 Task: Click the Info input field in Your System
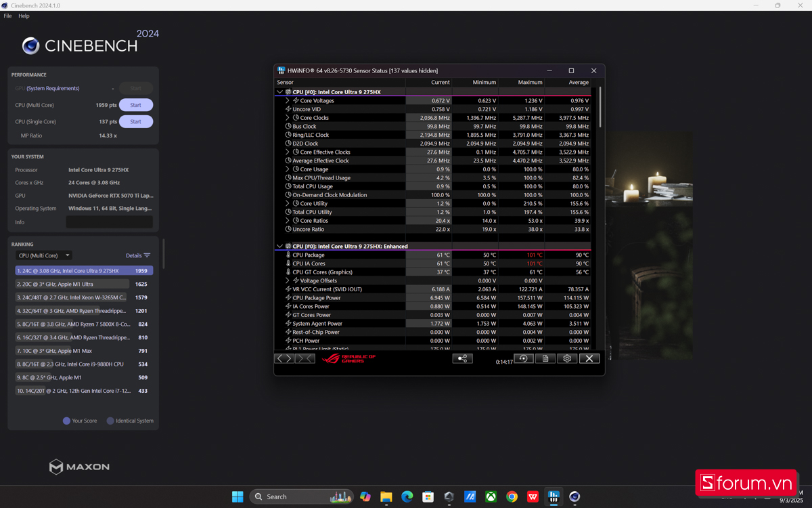pos(109,222)
